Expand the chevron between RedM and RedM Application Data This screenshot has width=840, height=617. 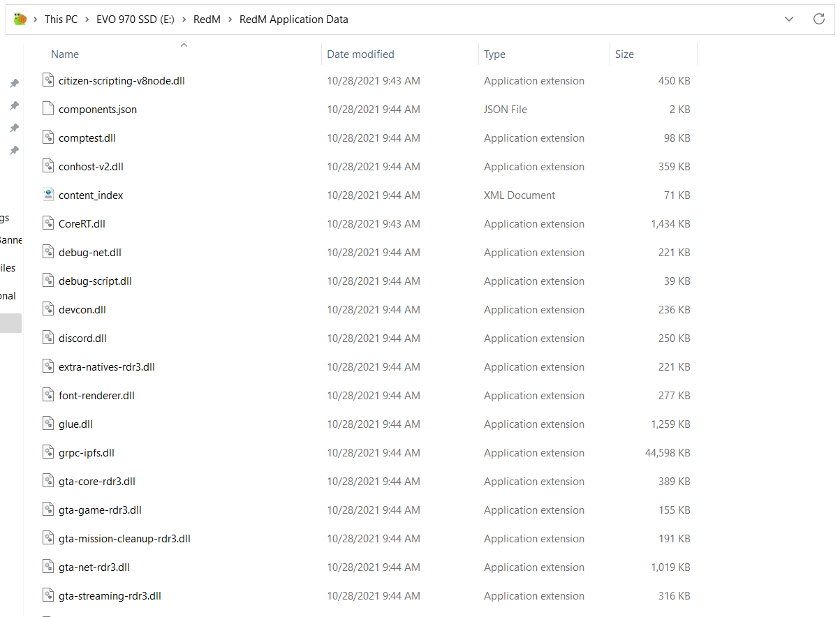(x=230, y=20)
